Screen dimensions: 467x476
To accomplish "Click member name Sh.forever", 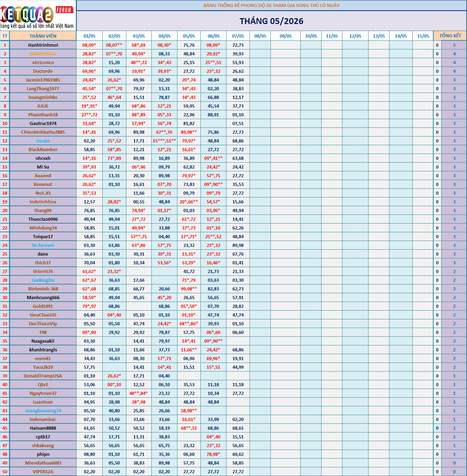I will (x=43, y=245).
